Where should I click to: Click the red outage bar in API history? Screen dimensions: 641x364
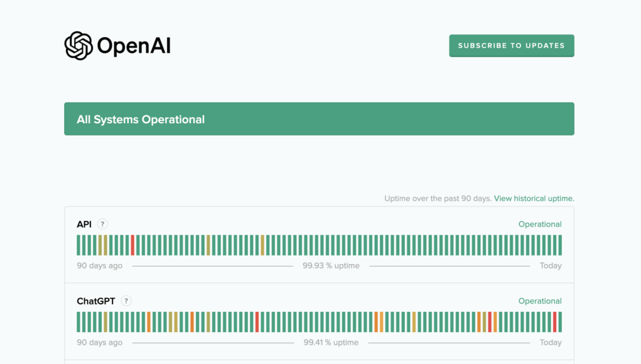point(132,245)
